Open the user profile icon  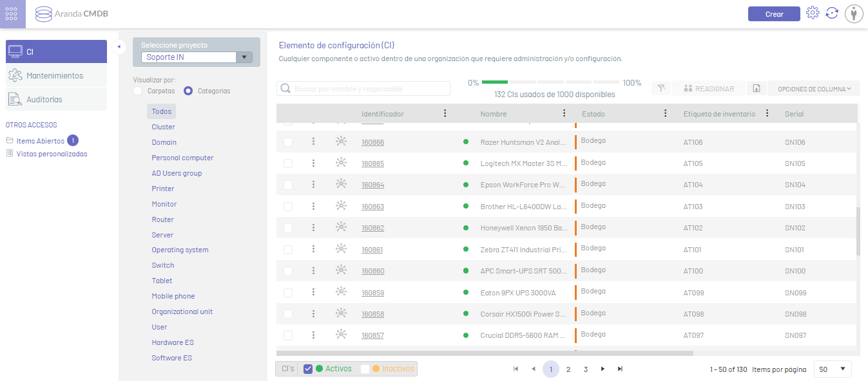coord(853,14)
